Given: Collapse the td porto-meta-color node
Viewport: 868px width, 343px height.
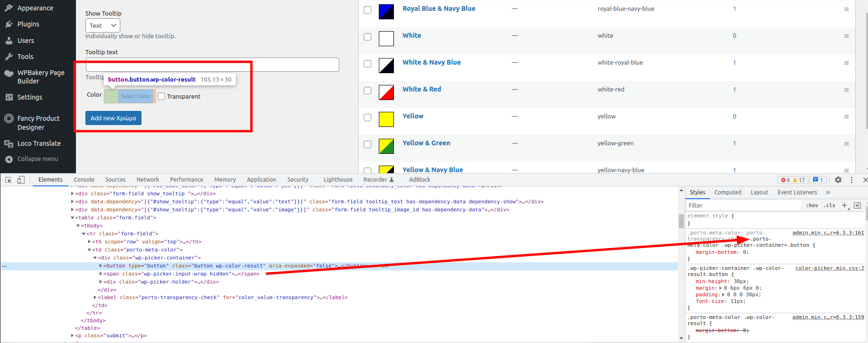Looking at the screenshot, I should [90, 250].
